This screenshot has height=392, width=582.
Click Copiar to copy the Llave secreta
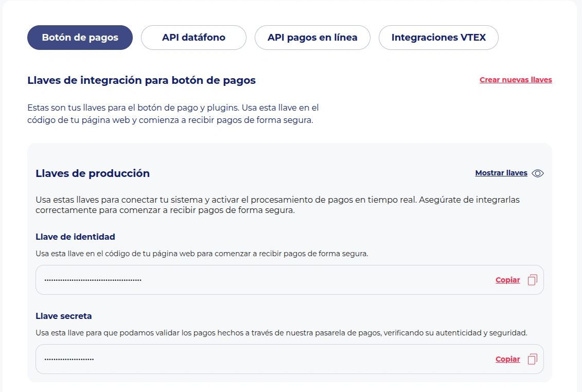coord(507,359)
